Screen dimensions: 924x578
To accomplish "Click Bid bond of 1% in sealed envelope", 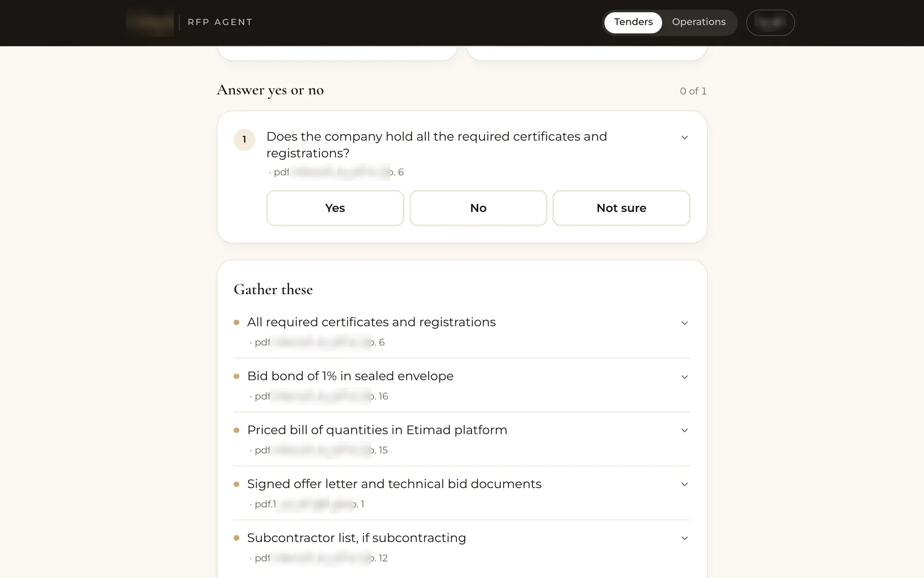I will click(350, 376).
